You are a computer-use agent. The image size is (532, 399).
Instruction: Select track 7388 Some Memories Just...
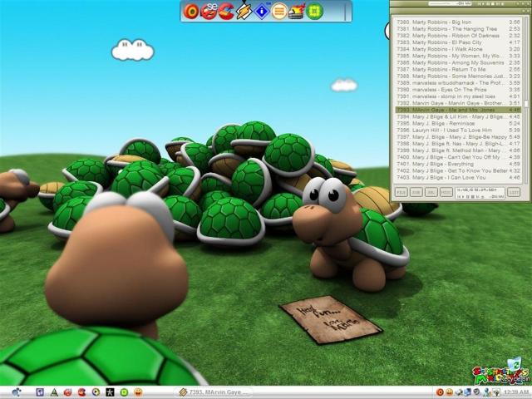click(458, 76)
